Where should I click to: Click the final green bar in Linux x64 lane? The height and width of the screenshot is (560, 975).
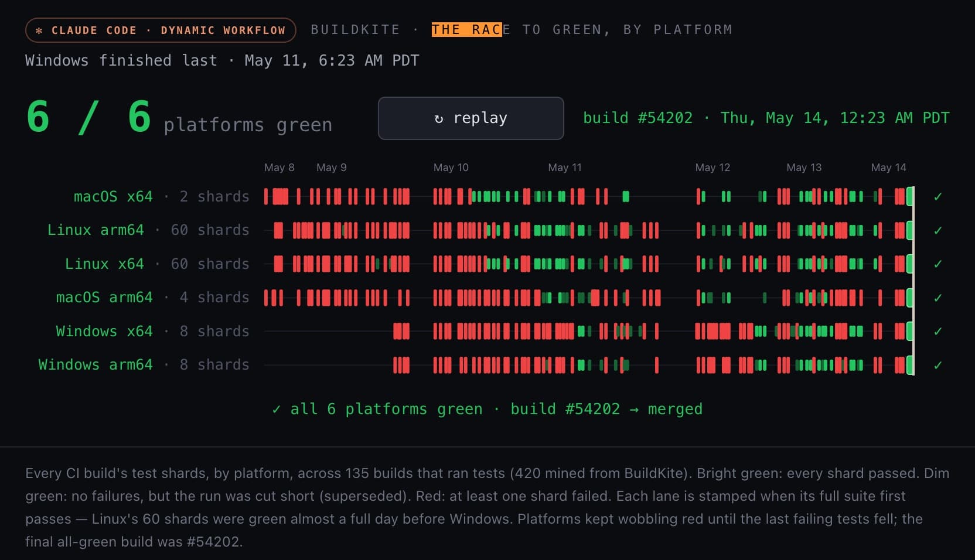click(x=910, y=264)
